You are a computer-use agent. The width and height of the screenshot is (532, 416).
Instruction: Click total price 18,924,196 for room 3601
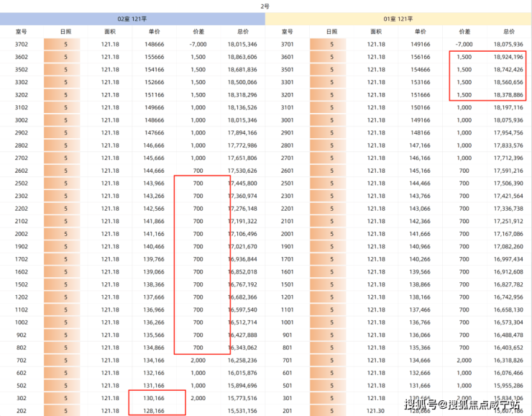pyautogui.click(x=508, y=57)
